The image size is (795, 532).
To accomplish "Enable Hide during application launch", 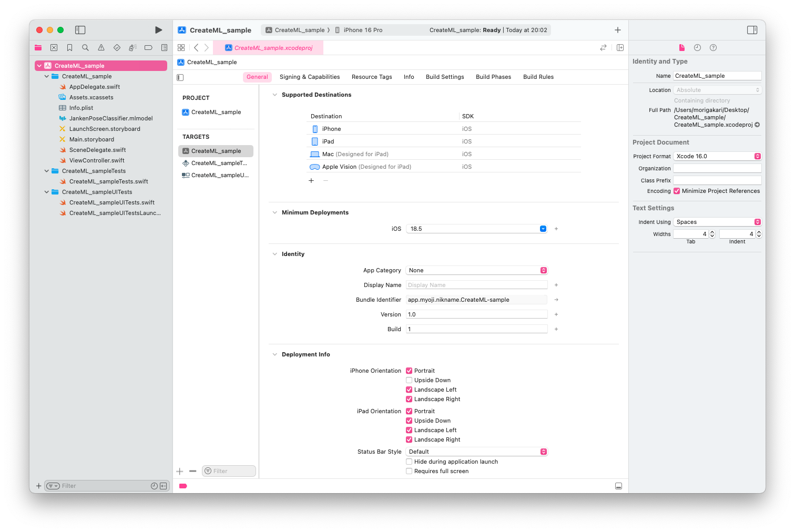I will point(409,462).
